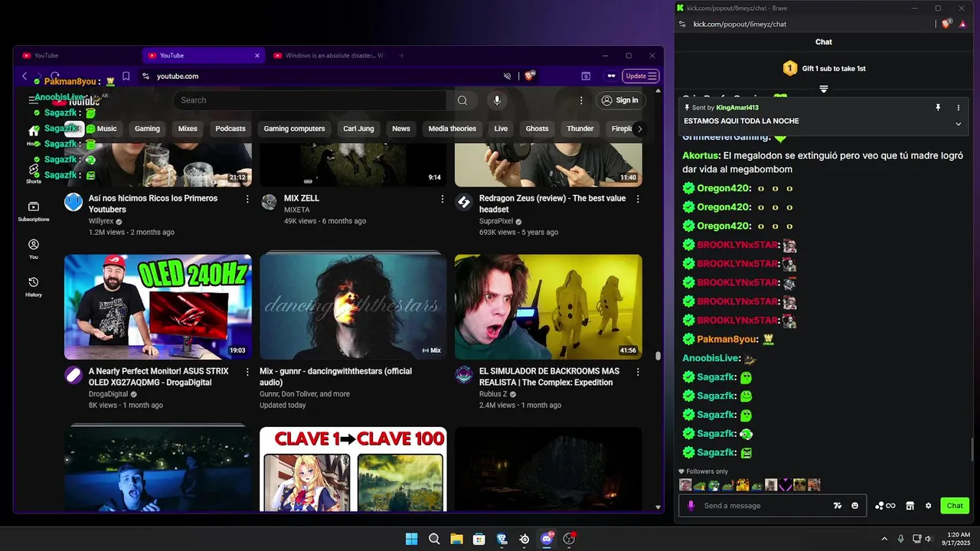This screenshot has height=551, width=980.
Task: Open Kick chat settings gear
Action: (928, 505)
